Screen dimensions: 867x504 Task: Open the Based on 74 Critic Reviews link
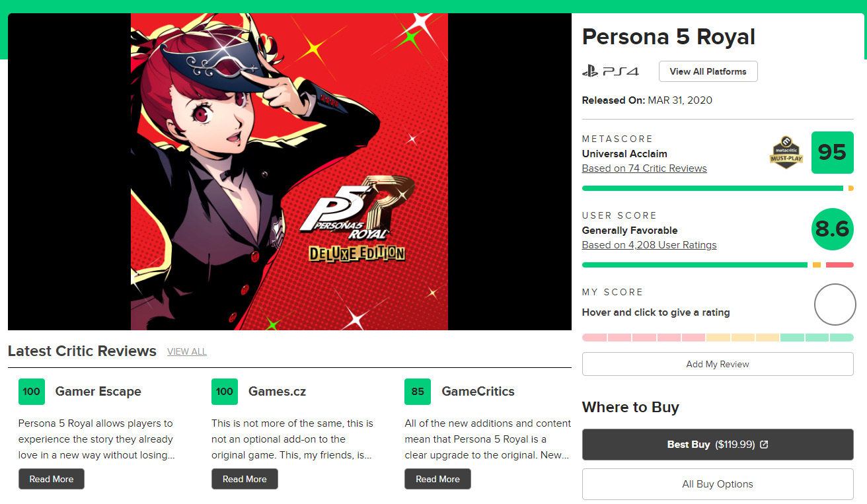coord(644,168)
